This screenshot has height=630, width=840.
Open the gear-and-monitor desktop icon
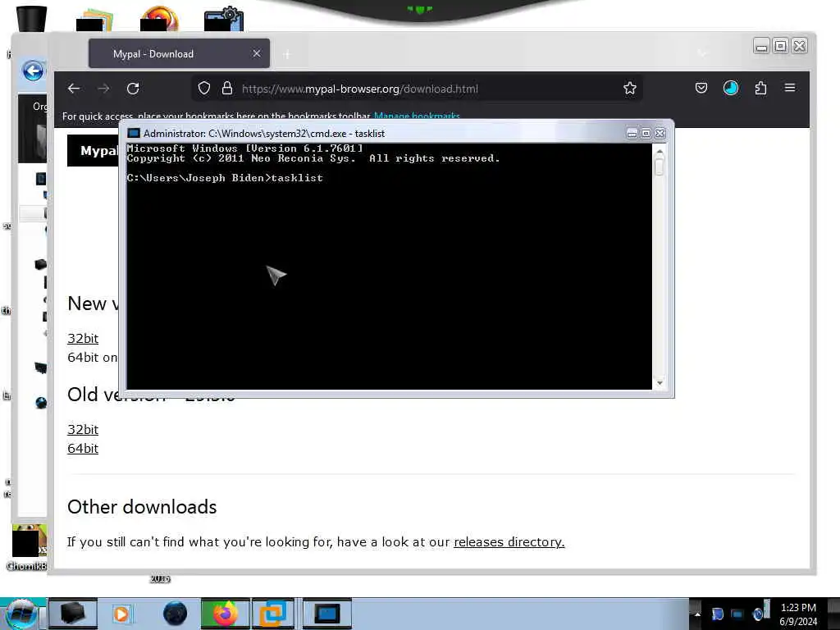coord(224,19)
